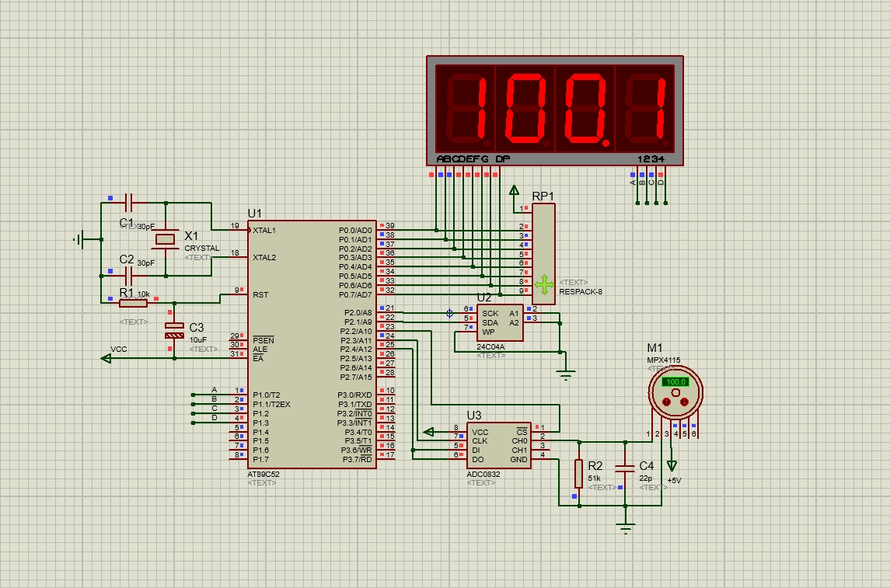
Task: Click the 10k value of R1
Action: click(x=144, y=294)
